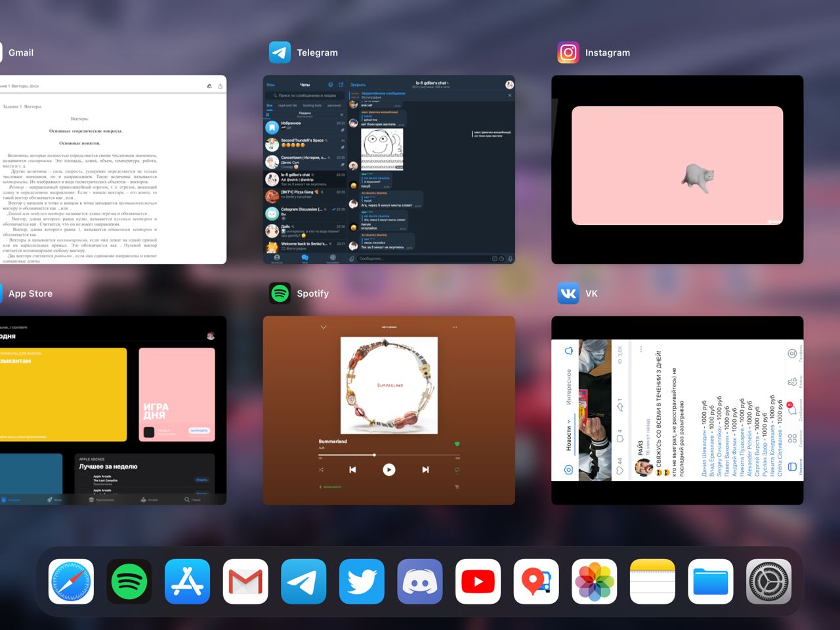Open Arcade tab in App Store bottom bar

point(149,499)
